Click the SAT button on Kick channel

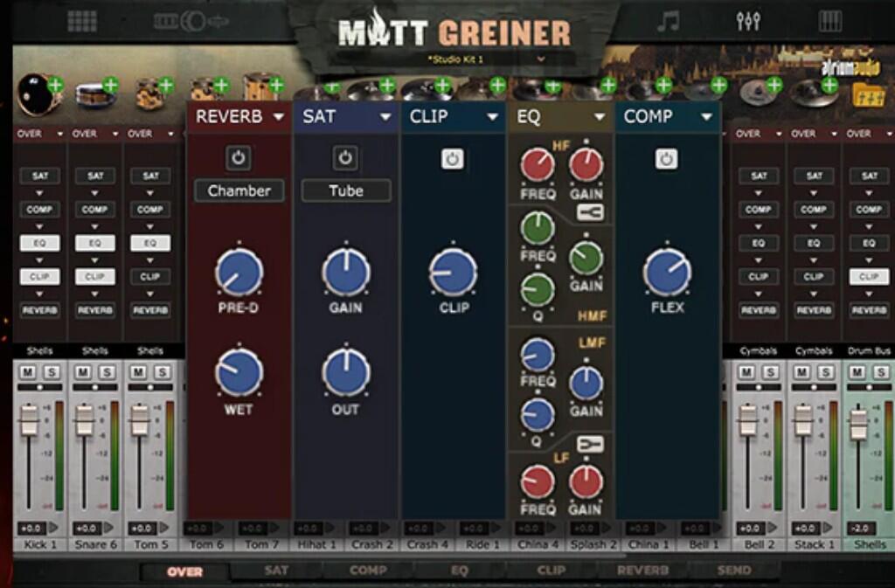coord(39,176)
